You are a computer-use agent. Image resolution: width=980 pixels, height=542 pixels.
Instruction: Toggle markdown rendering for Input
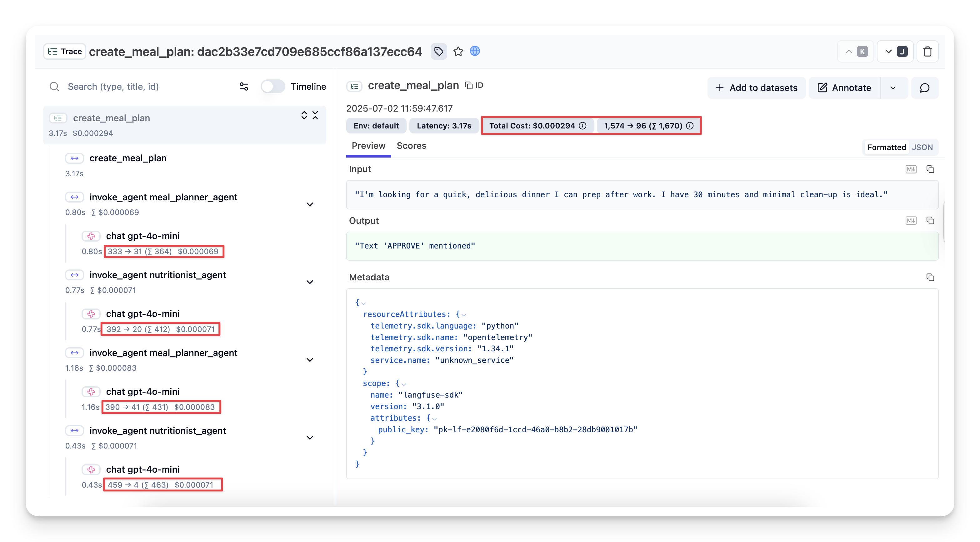911,169
